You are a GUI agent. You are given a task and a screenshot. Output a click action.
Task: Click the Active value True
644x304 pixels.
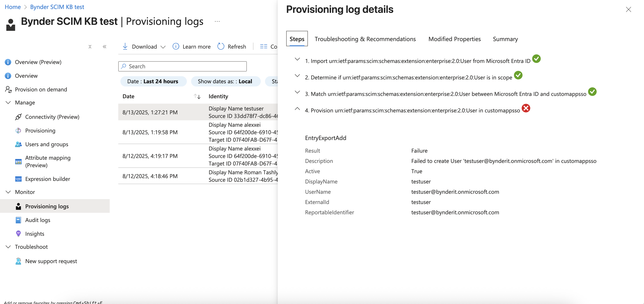(416, 171)
